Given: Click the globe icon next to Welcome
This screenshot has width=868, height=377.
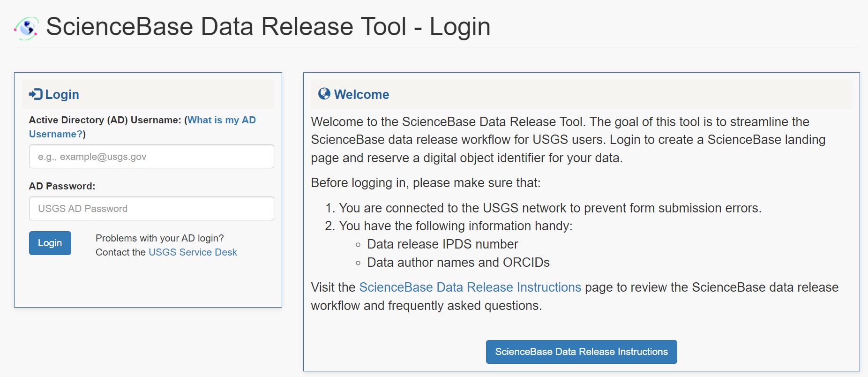Looking at the screenshot, I should (324, 94).
